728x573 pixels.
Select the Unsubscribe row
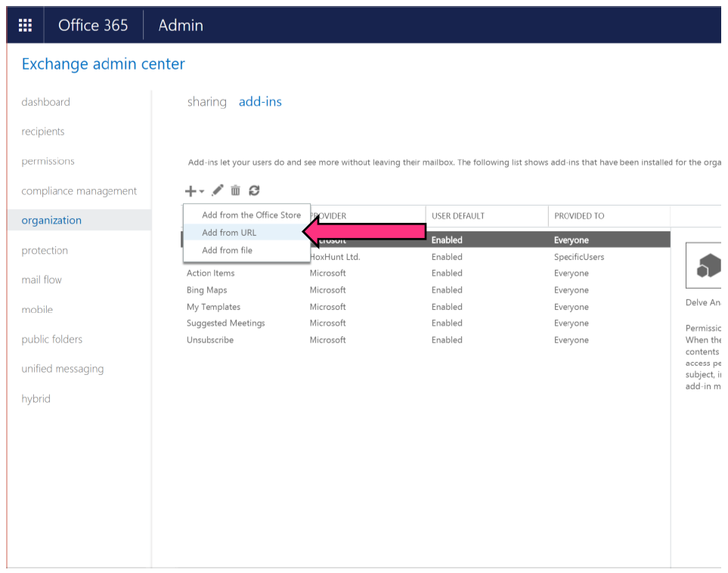click(426, 340)
